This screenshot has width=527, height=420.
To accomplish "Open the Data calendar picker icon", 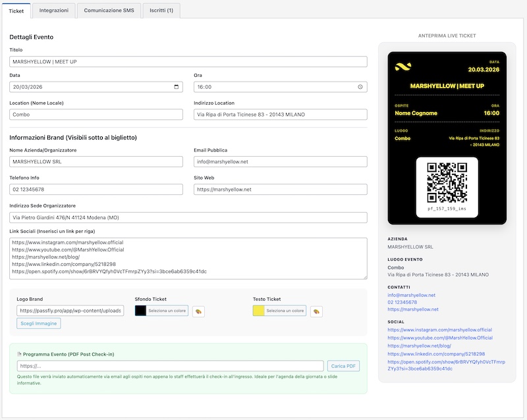I will pyautogui.click(x=176, y=87).
